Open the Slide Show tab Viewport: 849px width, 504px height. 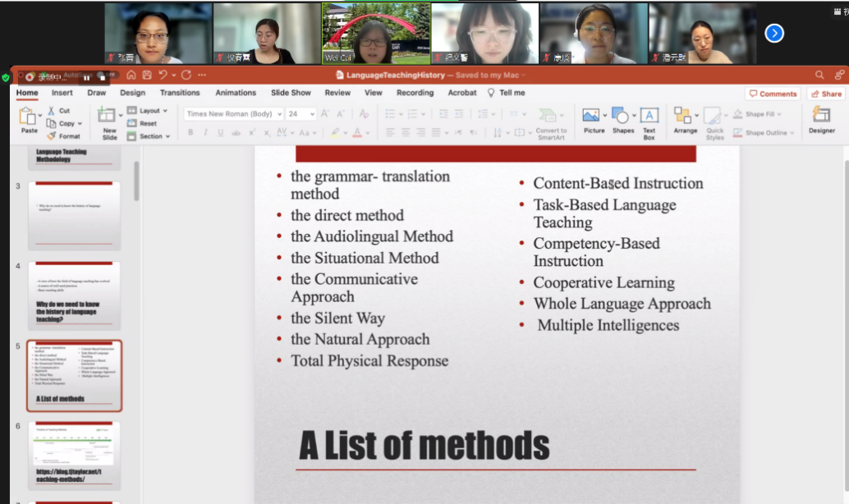(291, 93)
